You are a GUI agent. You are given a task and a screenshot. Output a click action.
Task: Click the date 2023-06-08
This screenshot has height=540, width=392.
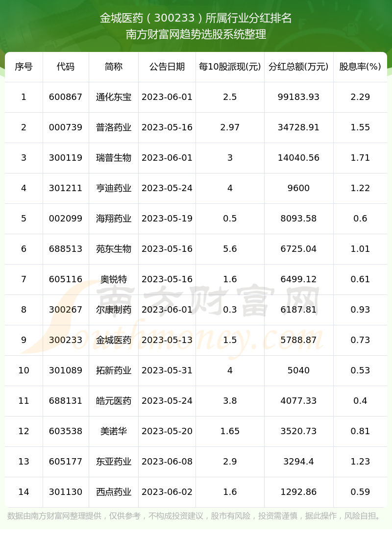(x=167, y=461)
